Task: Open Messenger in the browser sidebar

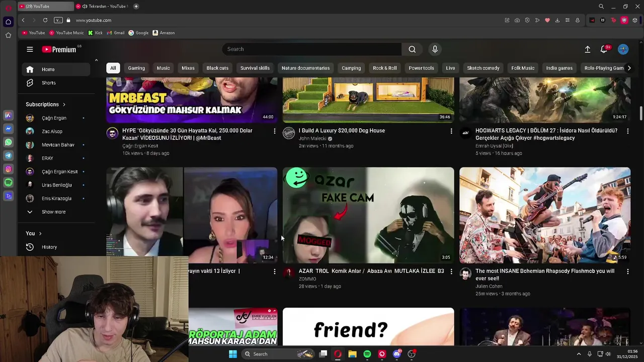Action: coord(8,129)
